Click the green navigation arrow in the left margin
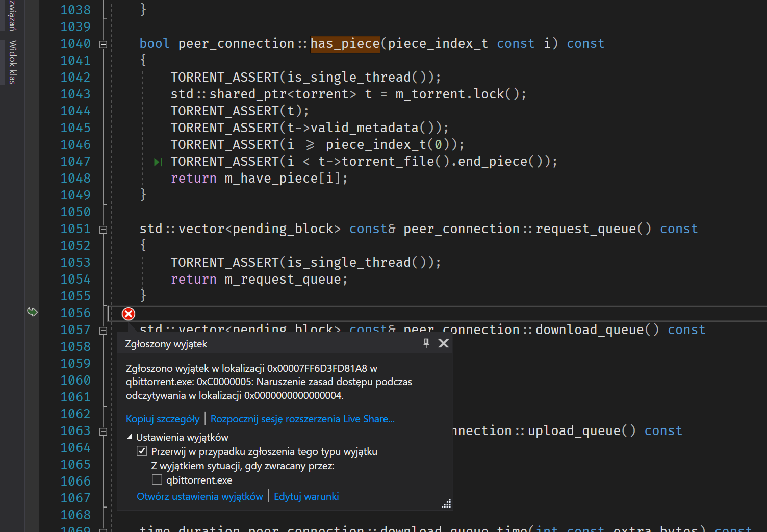Image resolution: width=767 pixels, height=532 pixels. (32, 311)
